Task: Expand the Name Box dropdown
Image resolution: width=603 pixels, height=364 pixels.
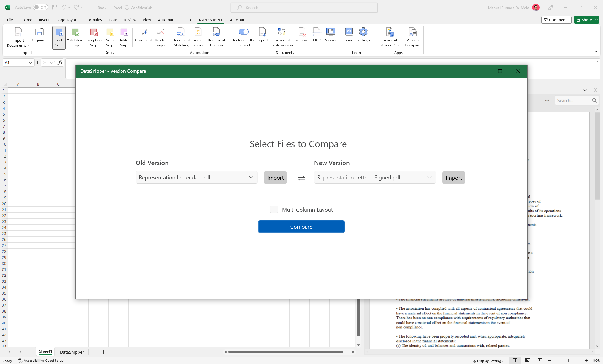Action: coord(30,62)
